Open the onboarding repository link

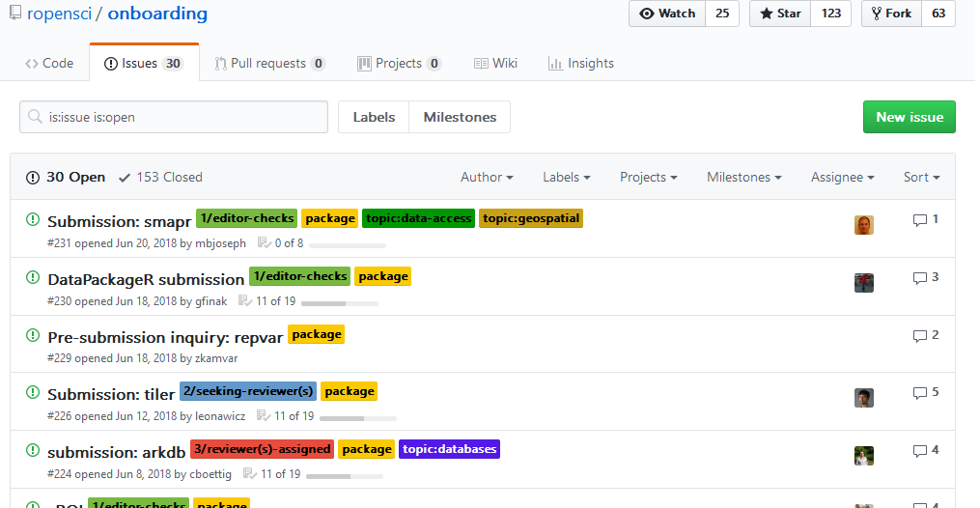click(157, 14)
